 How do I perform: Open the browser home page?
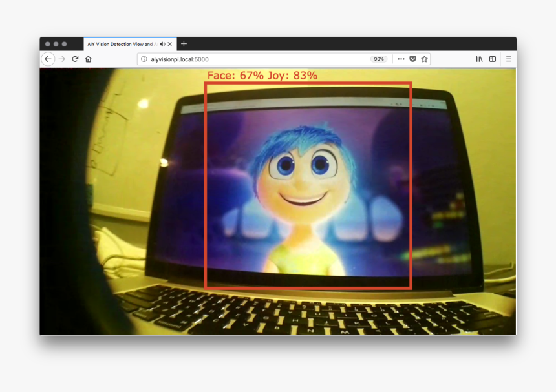pyautogui.click(x=89, y=59)
